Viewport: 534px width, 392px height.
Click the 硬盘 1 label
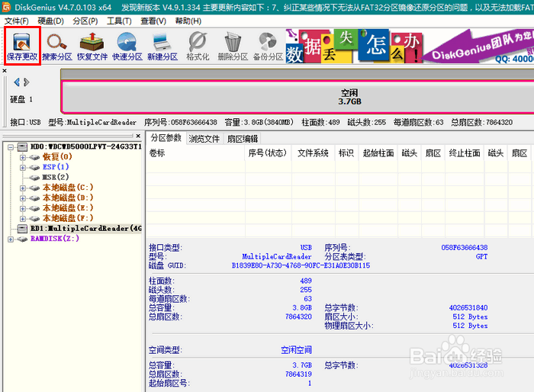tap(21, 99)
